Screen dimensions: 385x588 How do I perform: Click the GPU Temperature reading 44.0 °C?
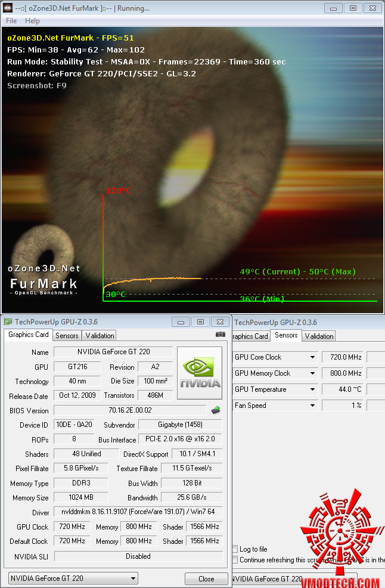point(342,389)
